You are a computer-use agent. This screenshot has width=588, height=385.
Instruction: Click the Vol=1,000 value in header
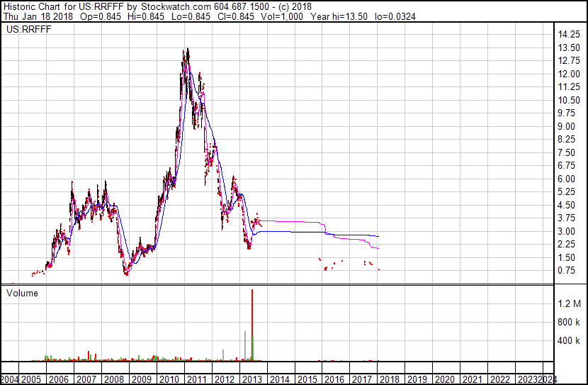tap(282, 16)
